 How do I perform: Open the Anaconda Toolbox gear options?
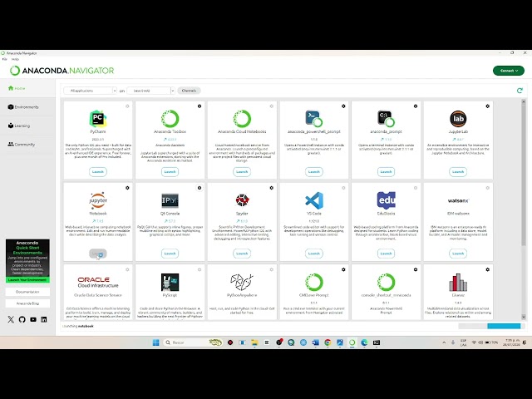pyautogui.click(x=199, y=106)
